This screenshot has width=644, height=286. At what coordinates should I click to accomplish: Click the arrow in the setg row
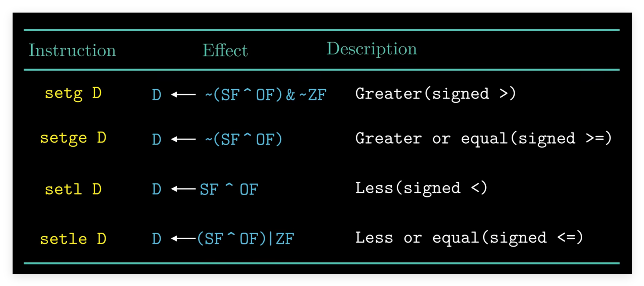184,95
